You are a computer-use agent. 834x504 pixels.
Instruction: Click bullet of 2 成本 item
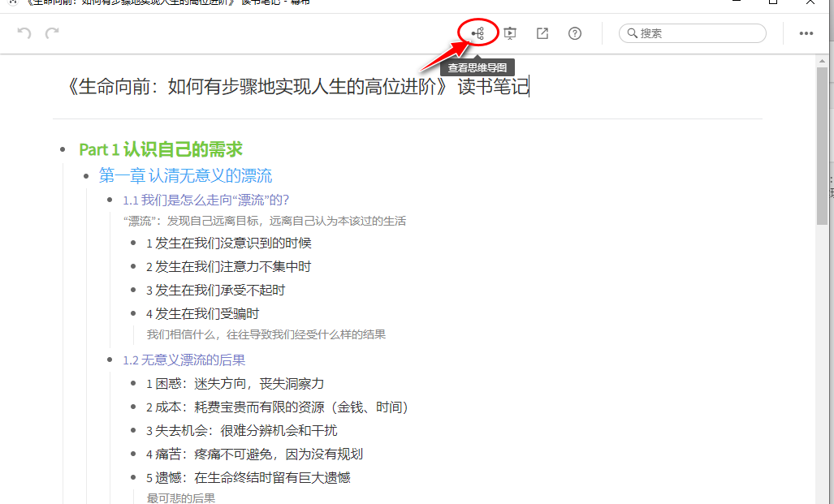pyautogui.click(x=133, y=407)
